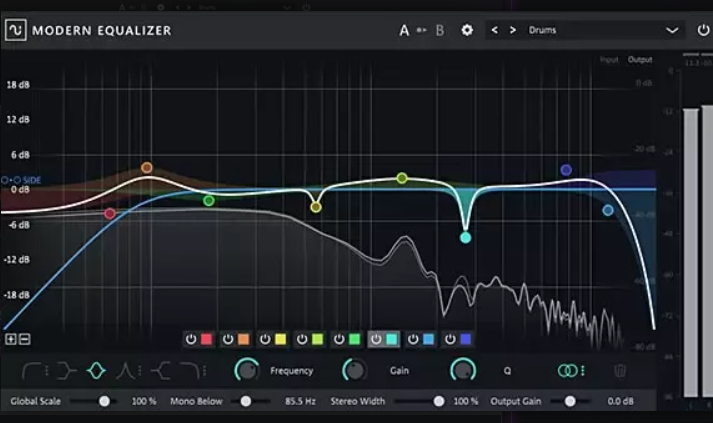713x423 pixels.
Task: Select state A for comparison
Action: coord(404,30)
